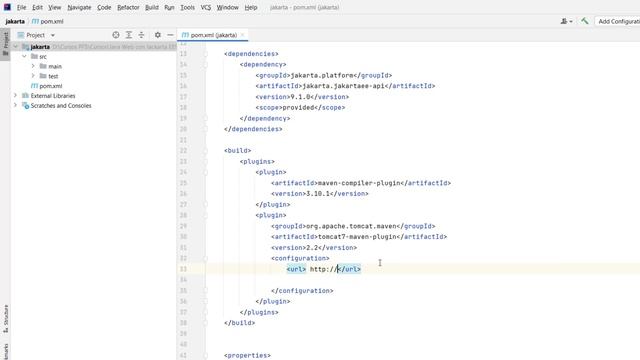The width and height of the screenshot is (640, 360).
Task: Open Project panel options gear icon
Action: point(158,35)
